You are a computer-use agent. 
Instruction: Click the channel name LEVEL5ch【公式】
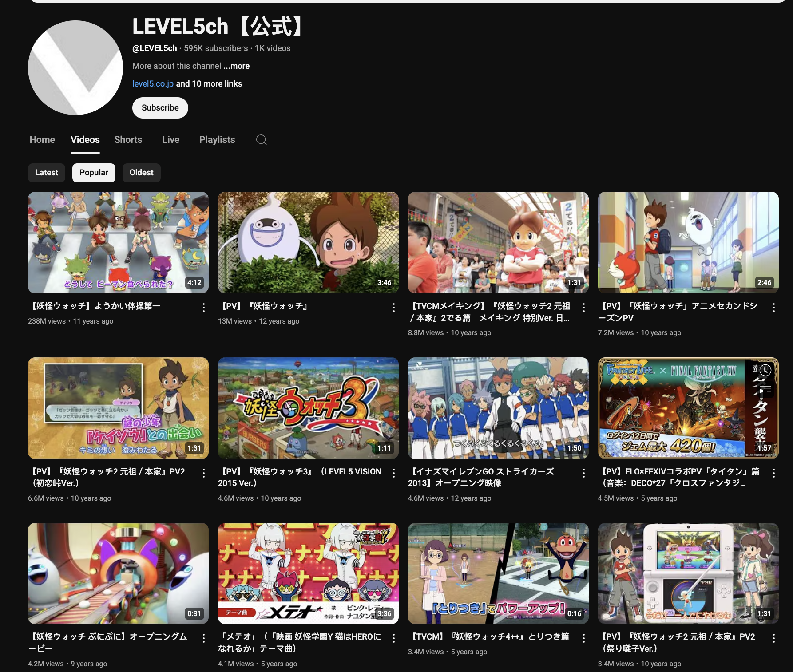click(x=219, y=27)
